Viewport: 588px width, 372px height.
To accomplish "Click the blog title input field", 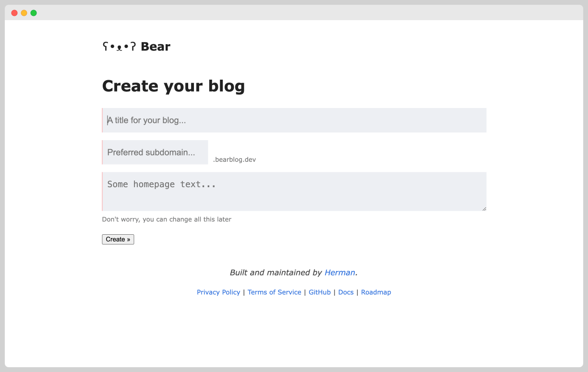I will 294,120.
